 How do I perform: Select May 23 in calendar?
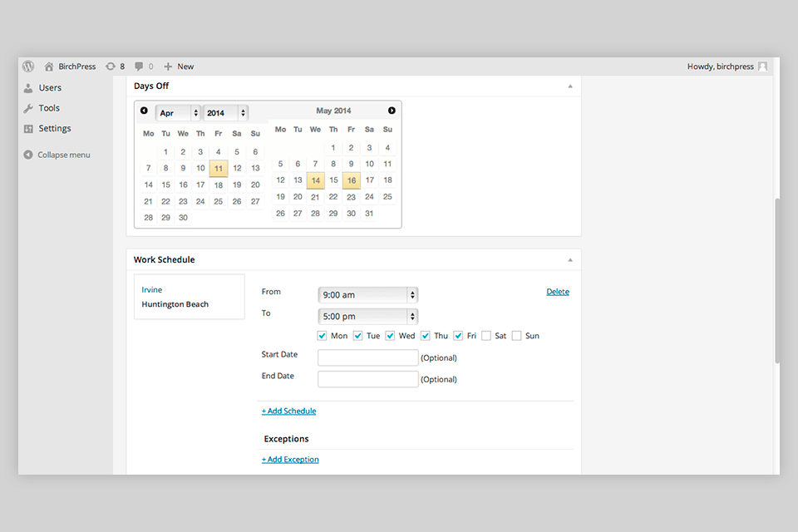click(x=351, y=197)
